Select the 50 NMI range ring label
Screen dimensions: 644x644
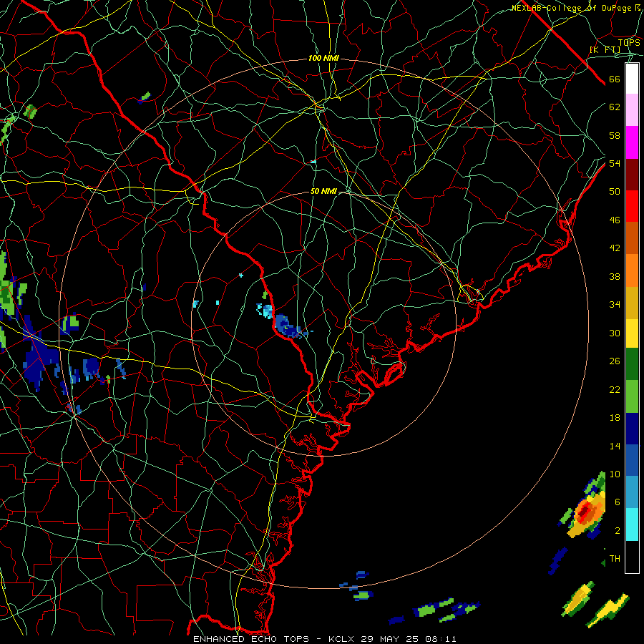click(323, 191)
